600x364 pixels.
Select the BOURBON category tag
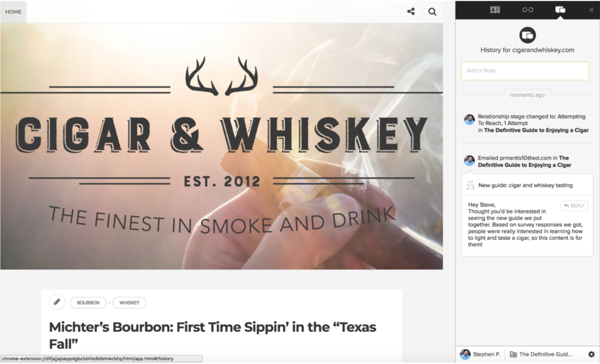coord(88,303)
